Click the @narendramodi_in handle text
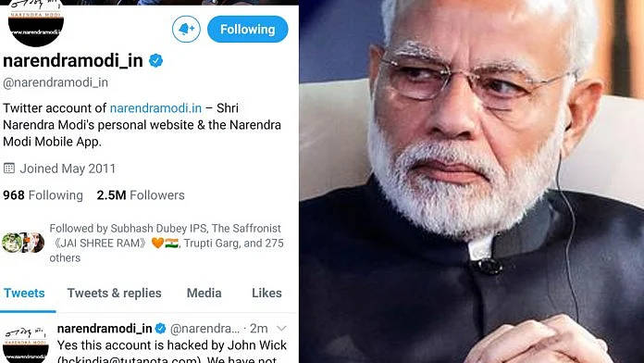The image size is (644, 363). point(55,82)
